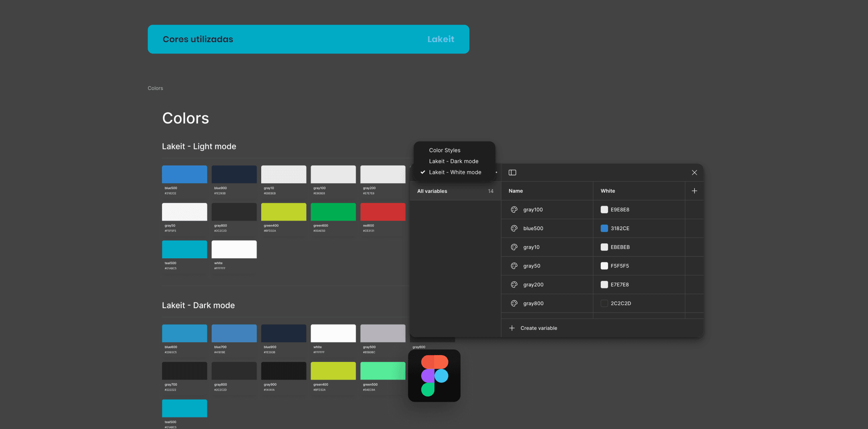
Task: Select the gray10 variable name in the table
Action: click(531, 247)
